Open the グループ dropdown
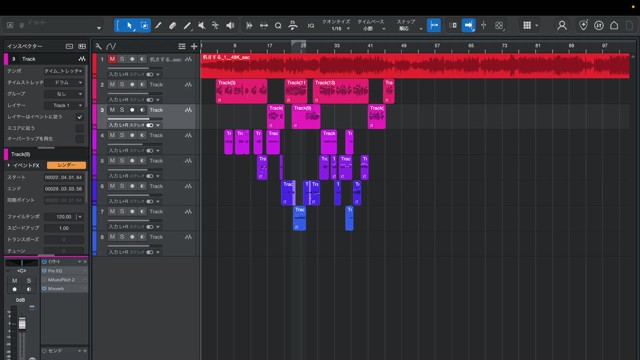 point(63,94)
